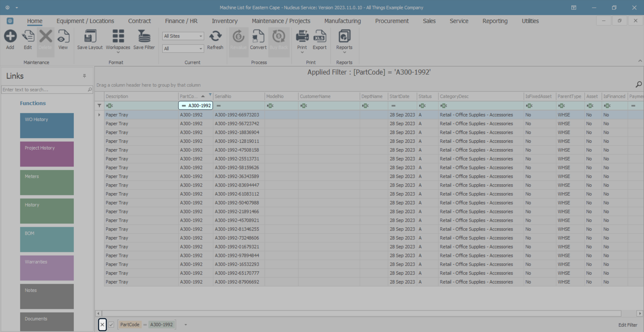Pin the Links panel
The image size is (644, 332).
pos(85,76)
